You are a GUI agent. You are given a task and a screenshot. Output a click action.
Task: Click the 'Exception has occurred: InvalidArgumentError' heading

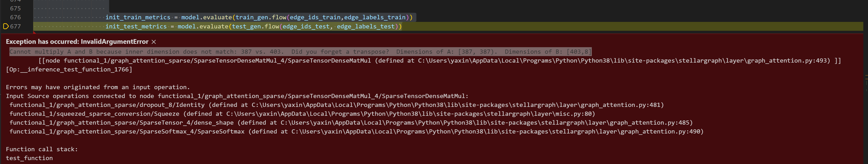tap(77, 41)
